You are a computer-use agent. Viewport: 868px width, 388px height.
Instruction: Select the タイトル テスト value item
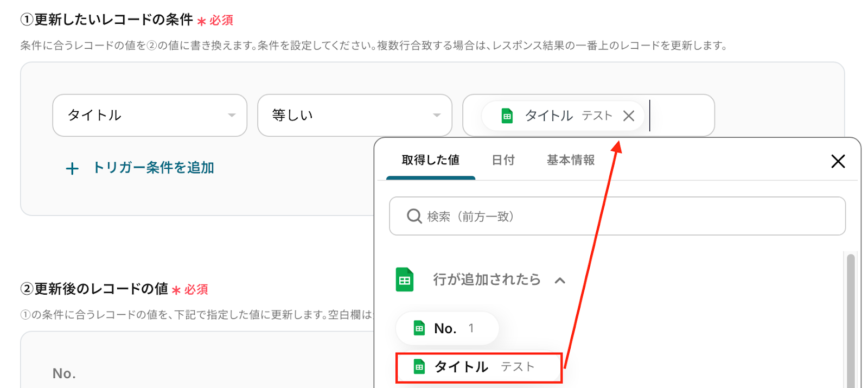coord(478,367)
